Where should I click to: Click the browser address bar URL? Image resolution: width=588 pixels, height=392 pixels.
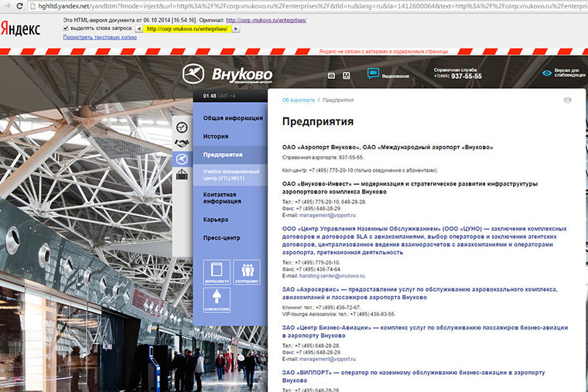(x=307, y=5)
